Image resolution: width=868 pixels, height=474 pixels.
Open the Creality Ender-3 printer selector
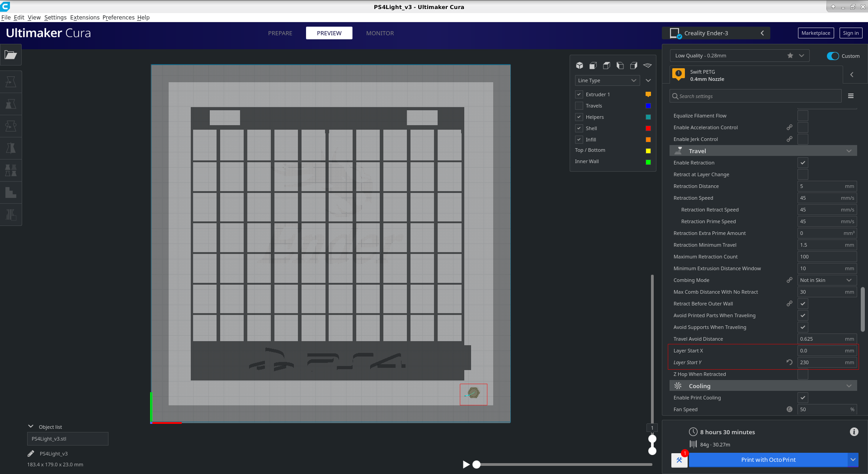pos(716,33)
